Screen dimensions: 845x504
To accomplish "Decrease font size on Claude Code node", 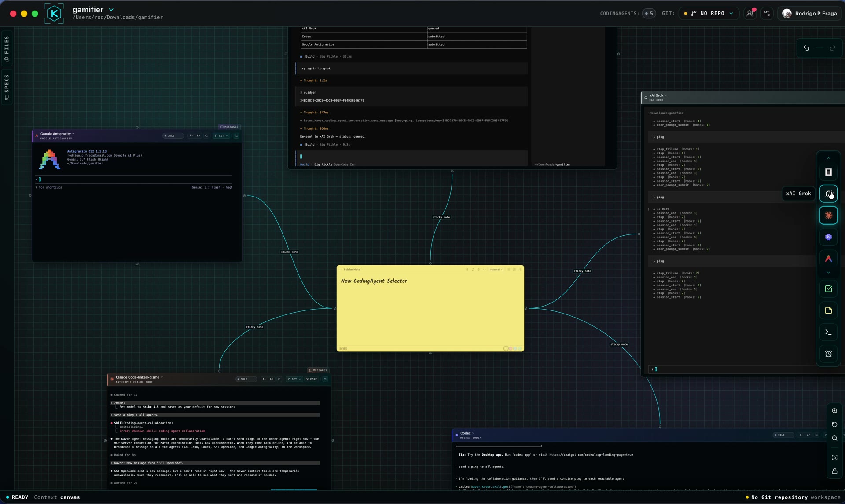I will (264, 379).
